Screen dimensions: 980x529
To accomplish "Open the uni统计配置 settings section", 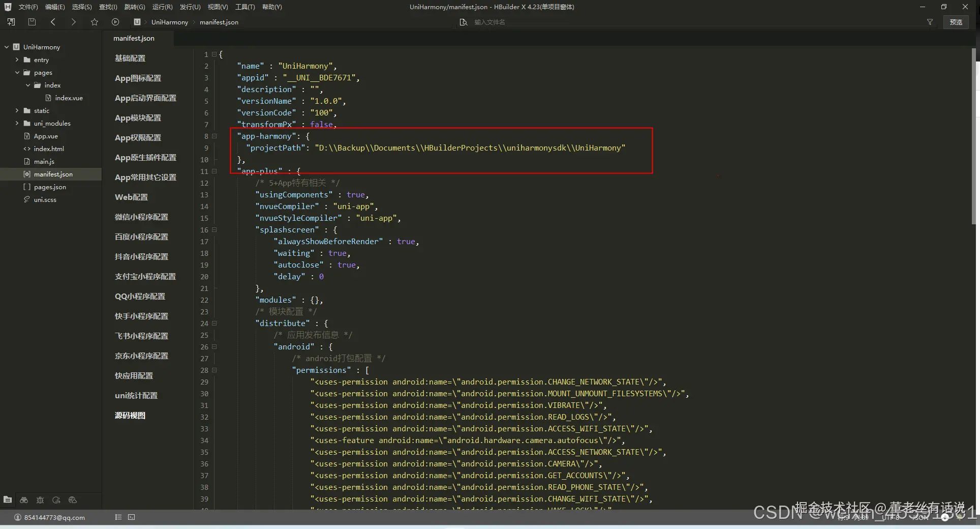I will point(136,395).
